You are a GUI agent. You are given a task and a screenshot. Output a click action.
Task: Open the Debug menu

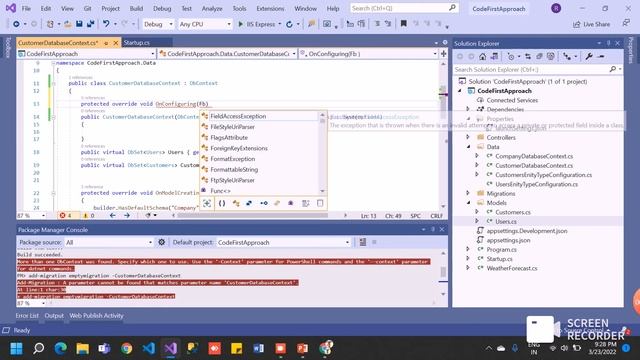162,8
